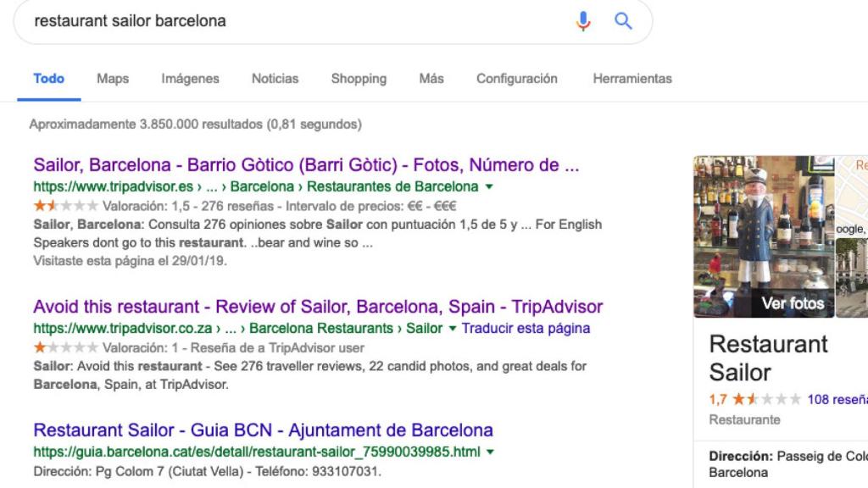This screenshot has height=488, width=868.
Task: Open the Más menu
Action: 431,79
